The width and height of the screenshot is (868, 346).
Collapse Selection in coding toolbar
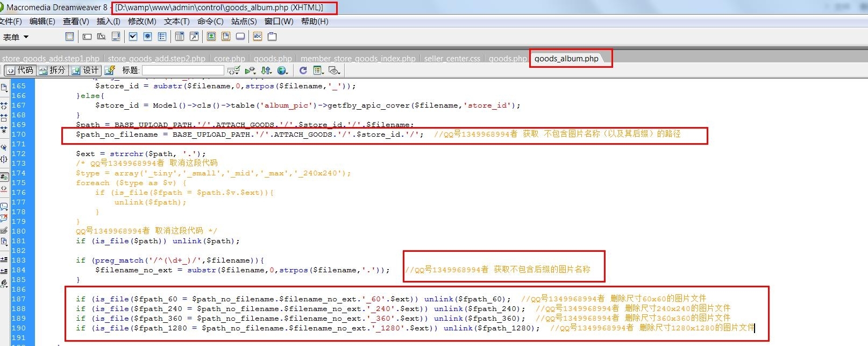click(5, 117)
